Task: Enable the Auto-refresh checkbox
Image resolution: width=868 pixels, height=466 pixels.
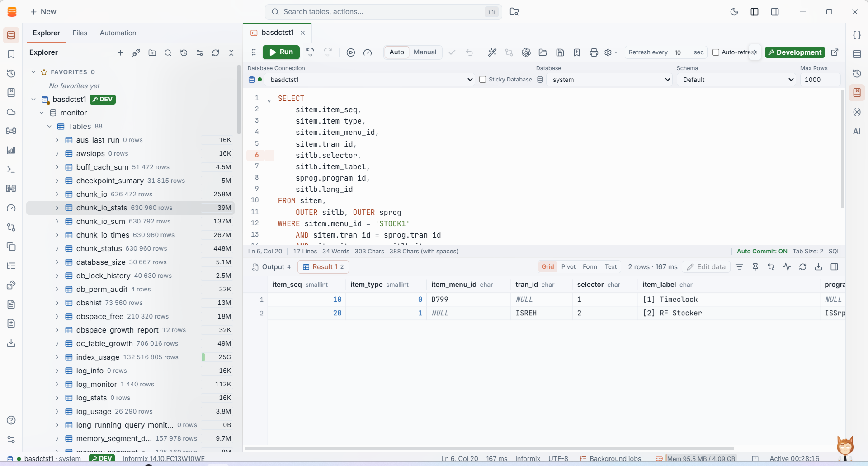Action: pos(716,52)
